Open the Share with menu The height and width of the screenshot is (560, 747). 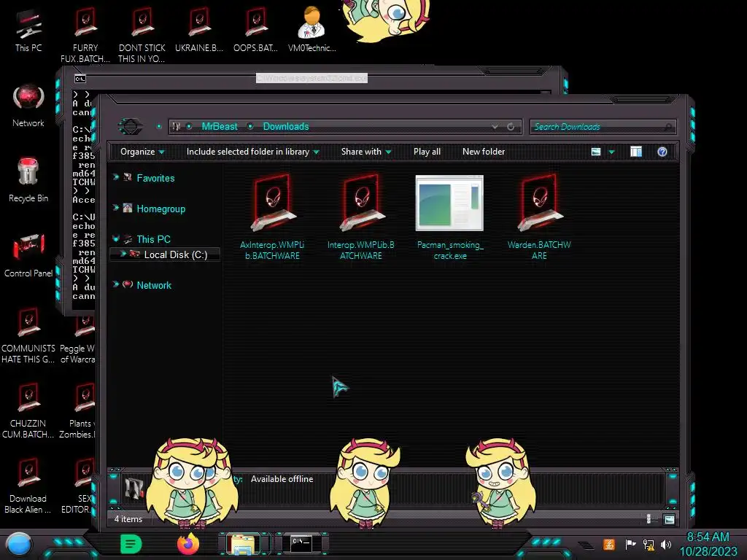[366, 152]
